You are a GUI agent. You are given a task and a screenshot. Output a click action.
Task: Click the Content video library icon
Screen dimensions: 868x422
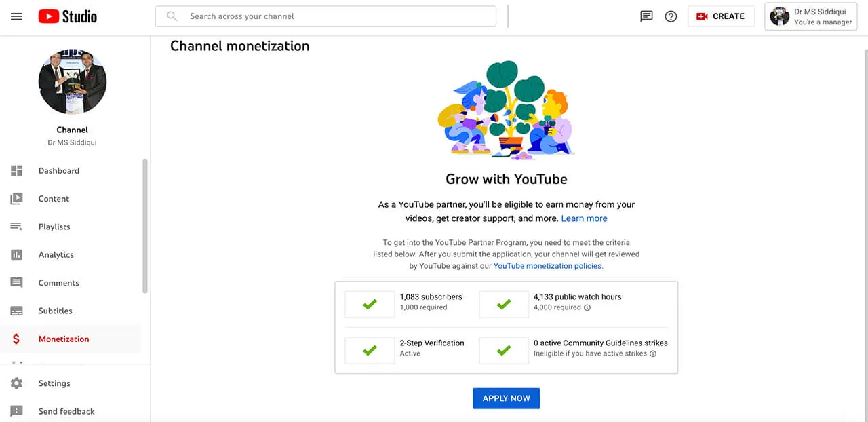[x=16, y=199]
